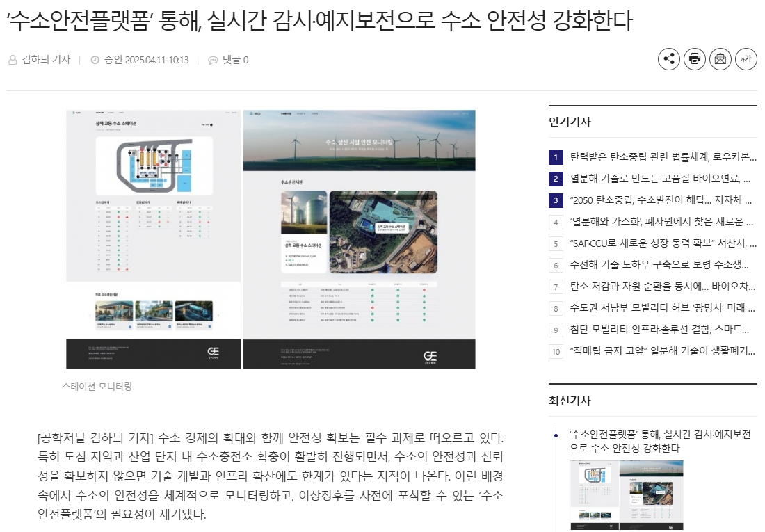The height and width of the screenshot is (532, 765).
Task: Open the 광명시 모빌리티 허브 article
Action: [x=661, y=308]
